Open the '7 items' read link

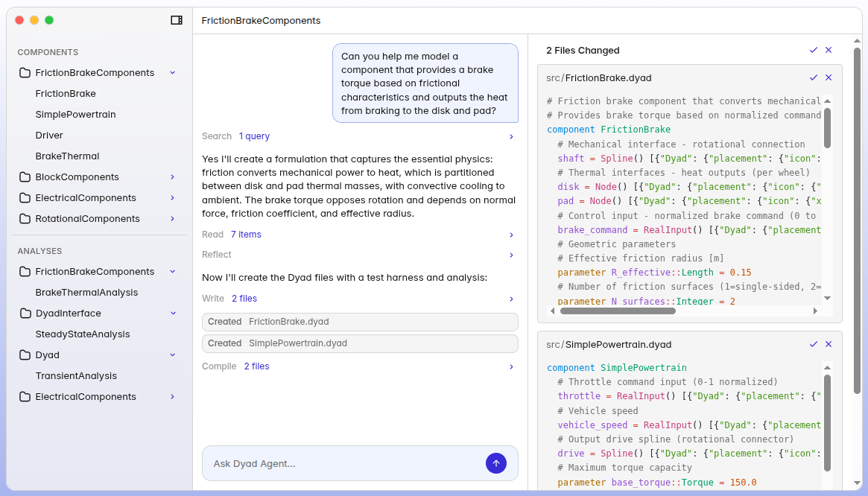246,235
